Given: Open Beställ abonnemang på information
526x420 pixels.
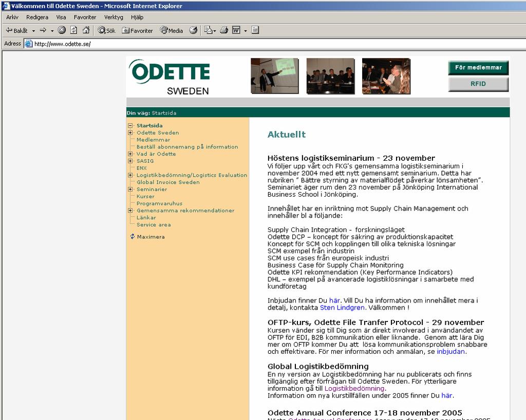Looking at the screenshot, I should [187, 147].
